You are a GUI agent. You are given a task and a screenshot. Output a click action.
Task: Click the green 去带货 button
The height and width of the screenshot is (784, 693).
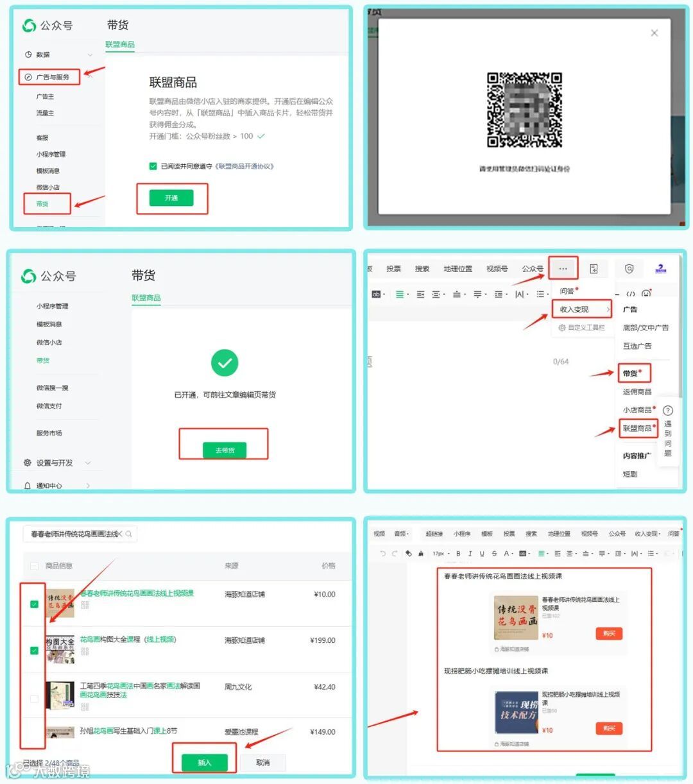[225, 450]
